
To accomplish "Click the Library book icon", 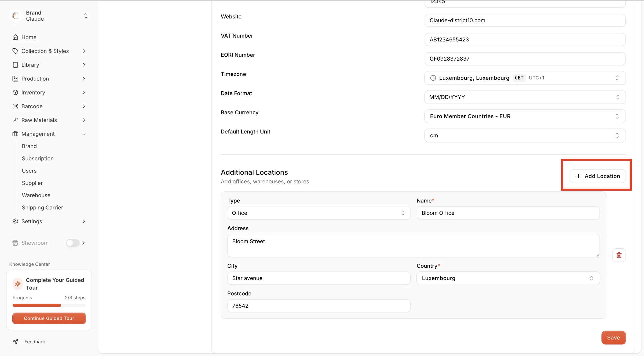I will (x=15, y=65).
